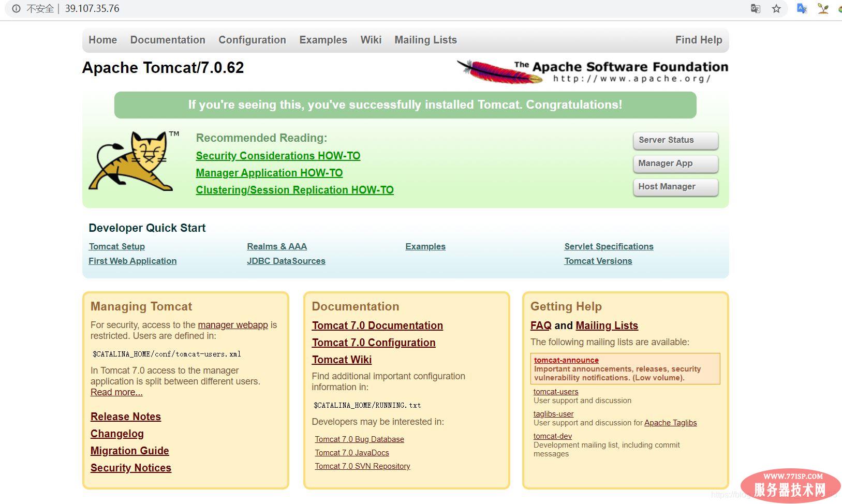
Task: Click the site info icon in address bar
Action: 16,9
